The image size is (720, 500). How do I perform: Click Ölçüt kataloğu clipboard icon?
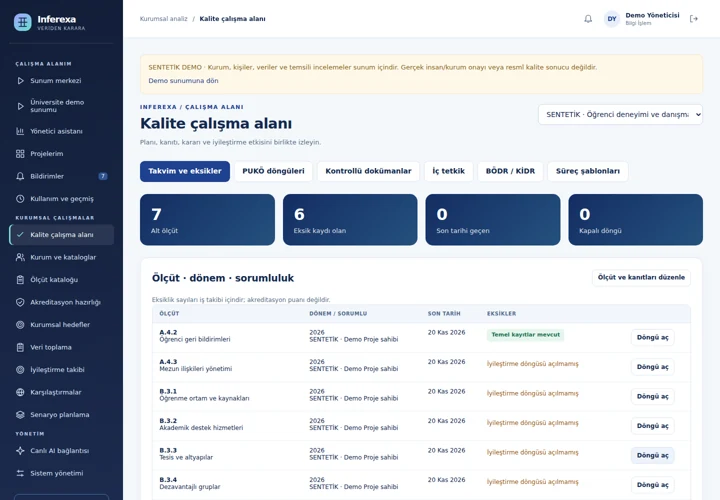pos(20,280)
